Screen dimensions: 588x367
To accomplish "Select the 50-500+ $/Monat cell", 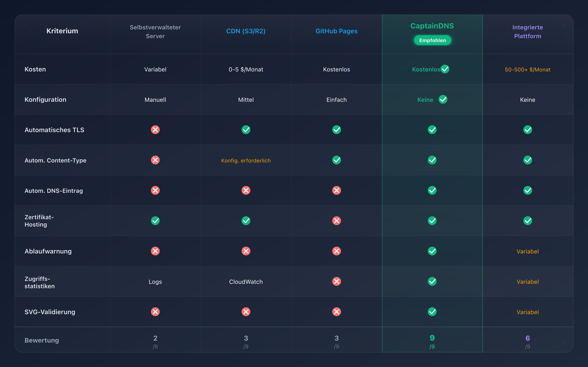I will point(528,69).
